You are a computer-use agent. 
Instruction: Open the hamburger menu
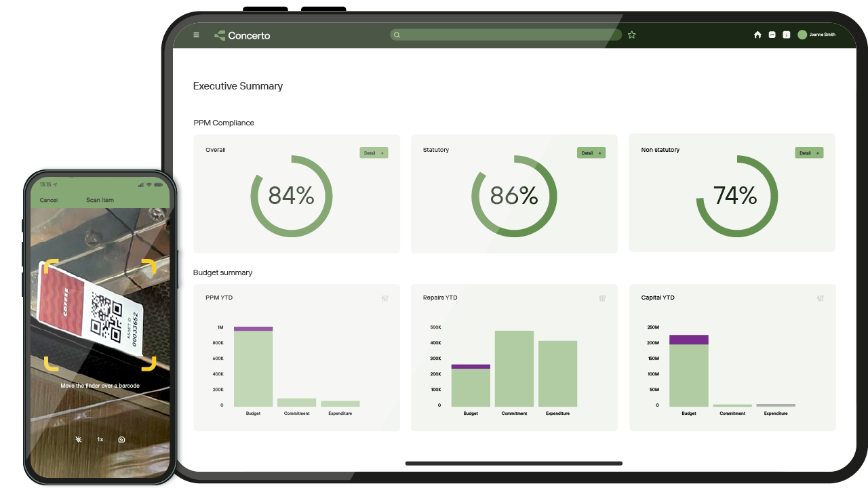pyautogui.click(x=196, y=35)
